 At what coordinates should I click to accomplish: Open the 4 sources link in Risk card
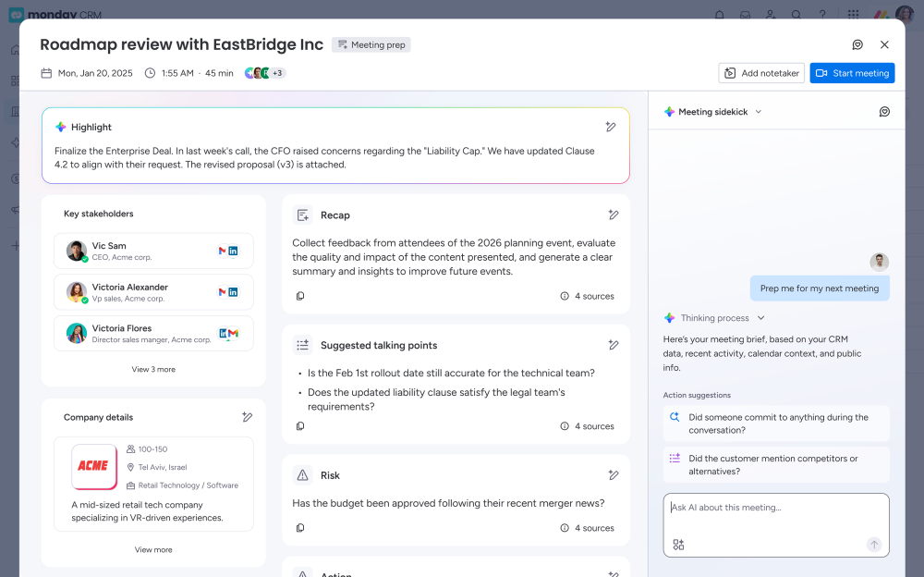[588, 528]
